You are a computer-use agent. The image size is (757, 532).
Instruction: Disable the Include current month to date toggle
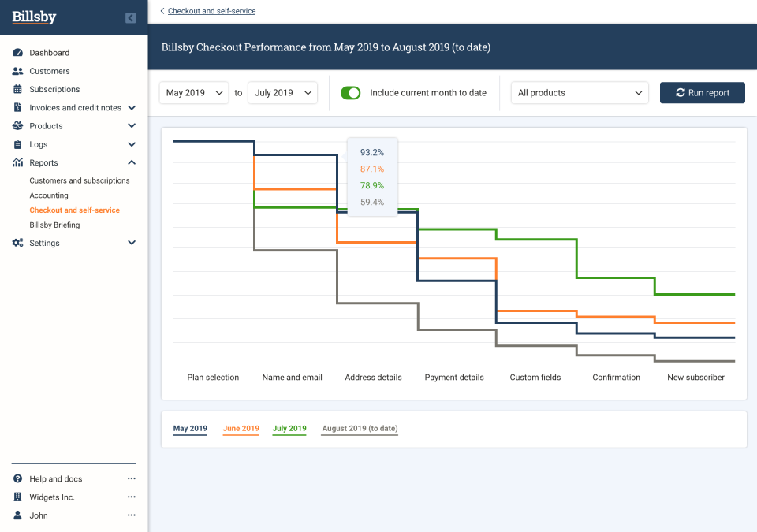tap(350, 92)
